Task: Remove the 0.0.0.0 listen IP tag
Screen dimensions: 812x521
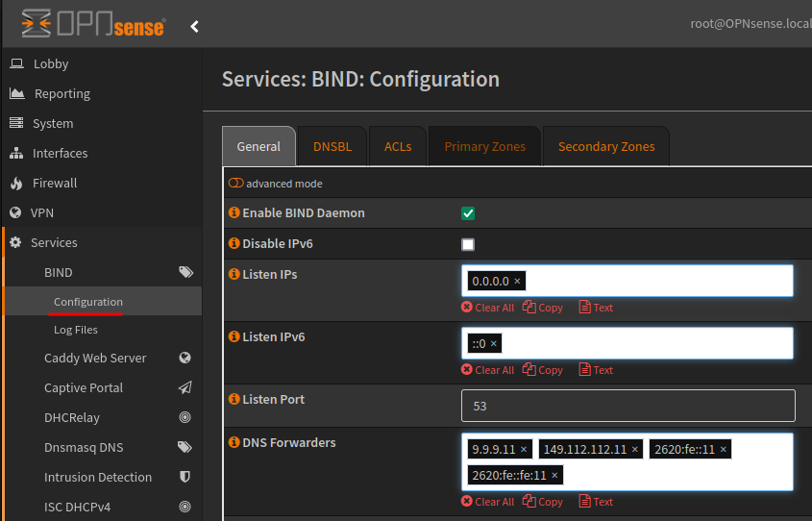Action: 517,282
